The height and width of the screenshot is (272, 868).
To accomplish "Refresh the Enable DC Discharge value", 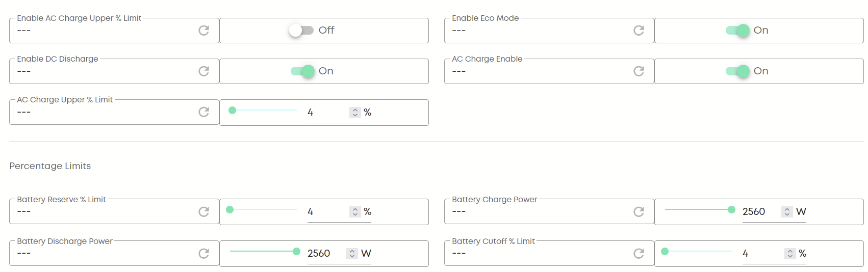I will click(203, 71).
